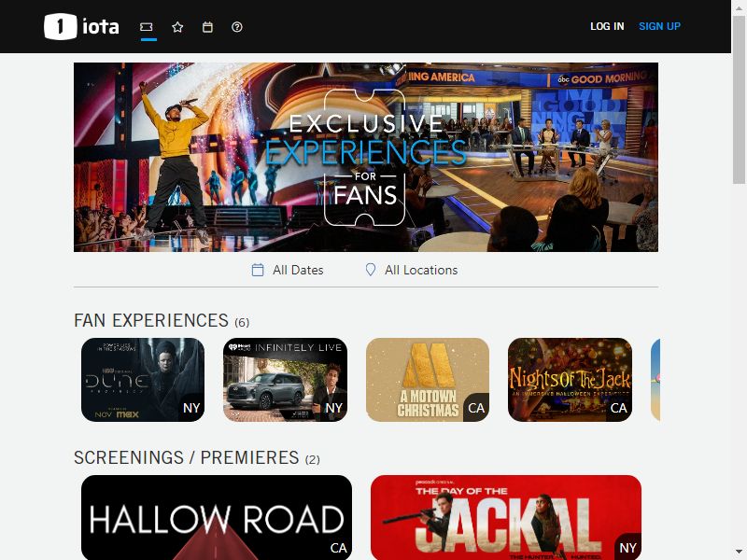
Task: Open the A Motown Christmas card
Action: point(428,380)
